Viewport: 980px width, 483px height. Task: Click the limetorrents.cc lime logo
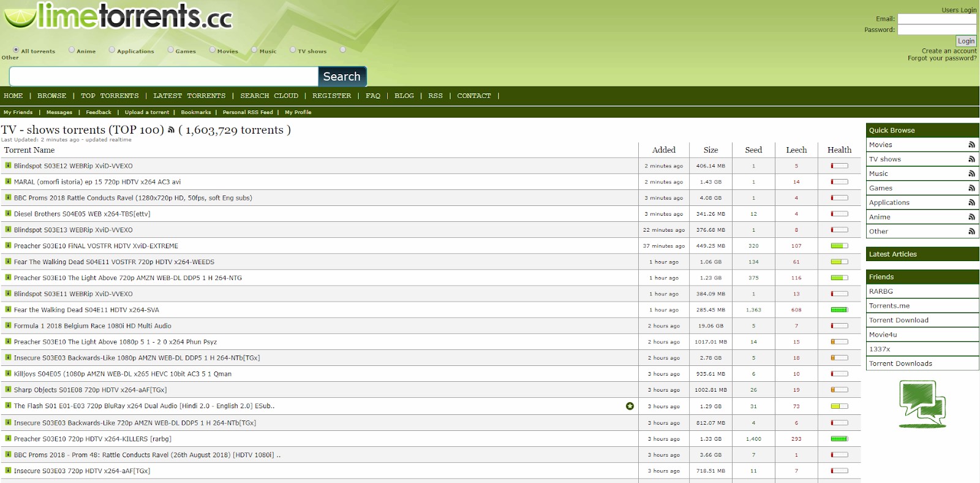click(x=118, y=16)
